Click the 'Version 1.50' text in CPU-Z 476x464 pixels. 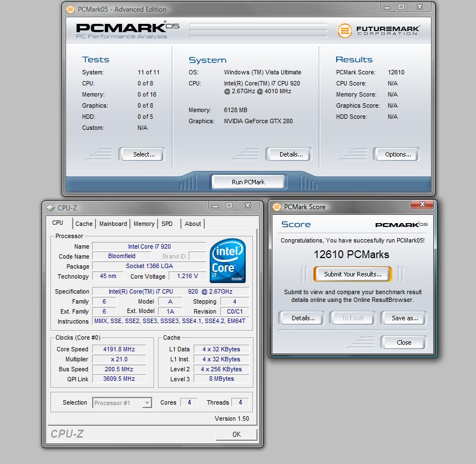[x=232, y=418]
